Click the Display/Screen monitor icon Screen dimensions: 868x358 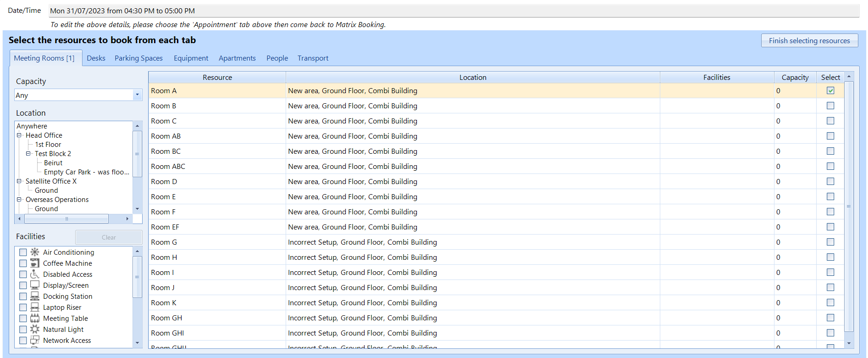click(35, 285)
